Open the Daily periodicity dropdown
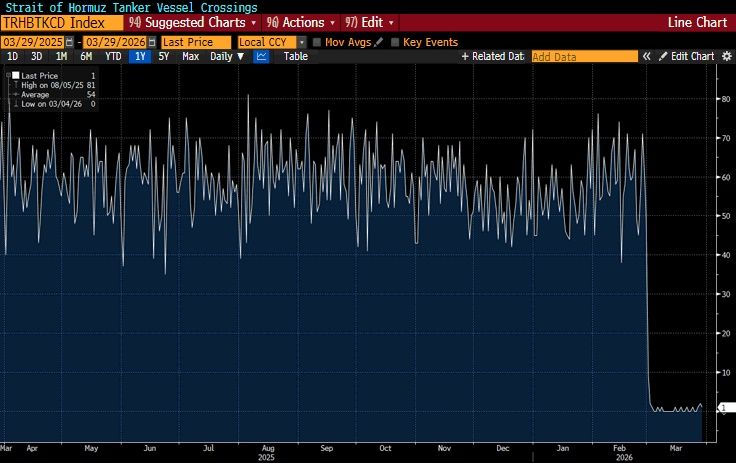Viewport: 736px width, 463px height. (x=227, y=57)
